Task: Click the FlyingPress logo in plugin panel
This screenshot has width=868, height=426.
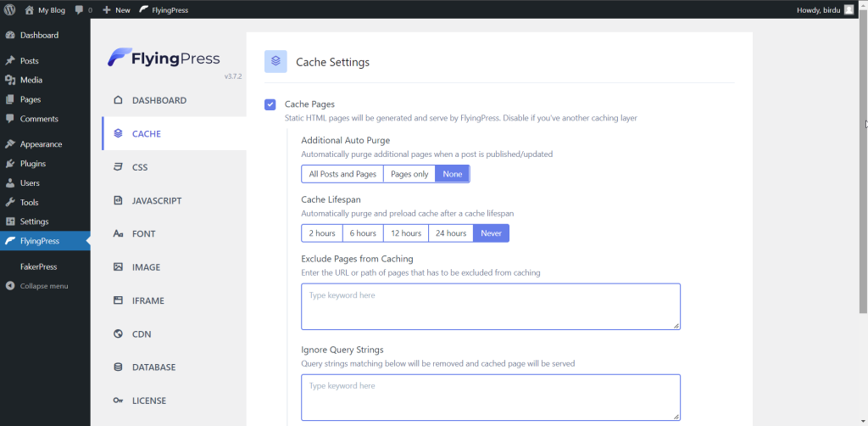Action: (164, 58)
